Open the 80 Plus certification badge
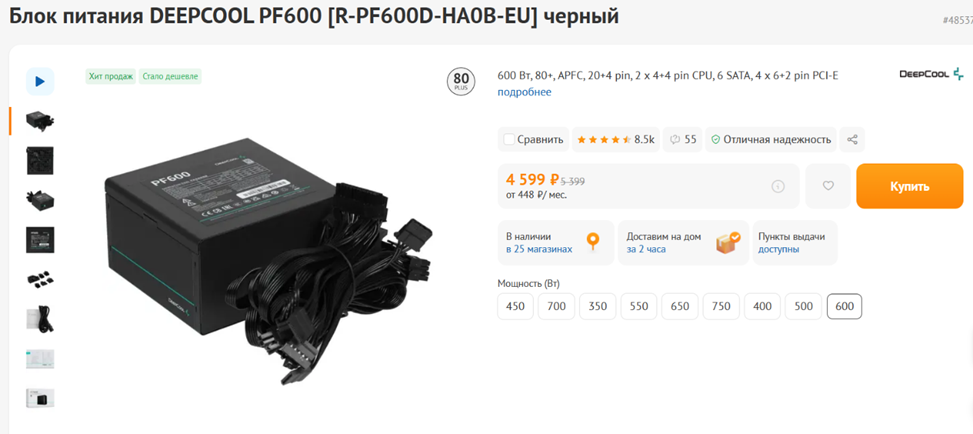 461,83
